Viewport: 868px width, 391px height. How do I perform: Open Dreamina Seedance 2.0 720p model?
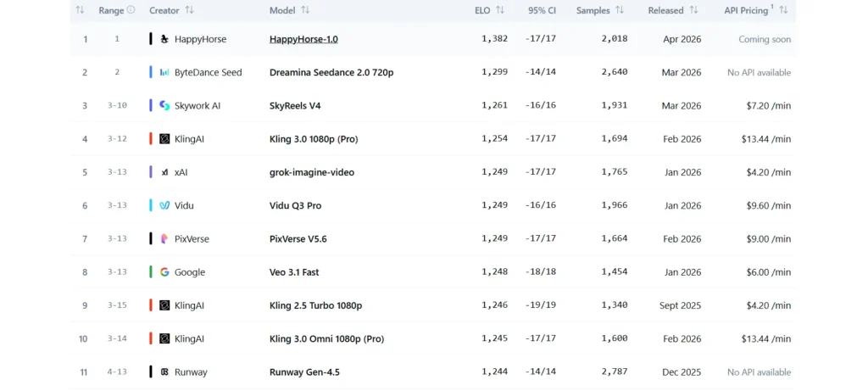pyautogui.click(x=331, y=72)
